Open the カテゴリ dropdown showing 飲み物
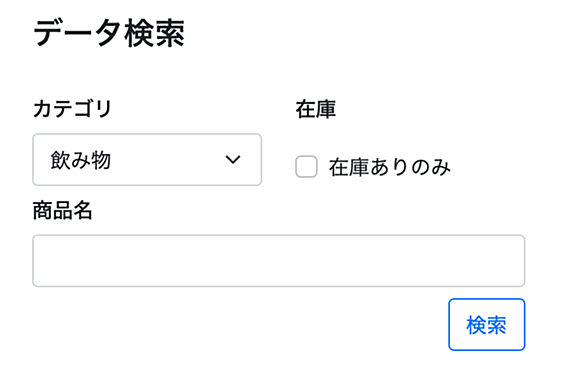Image resolution: width=586 pixels, height=373 pixels. pos(147,160)
